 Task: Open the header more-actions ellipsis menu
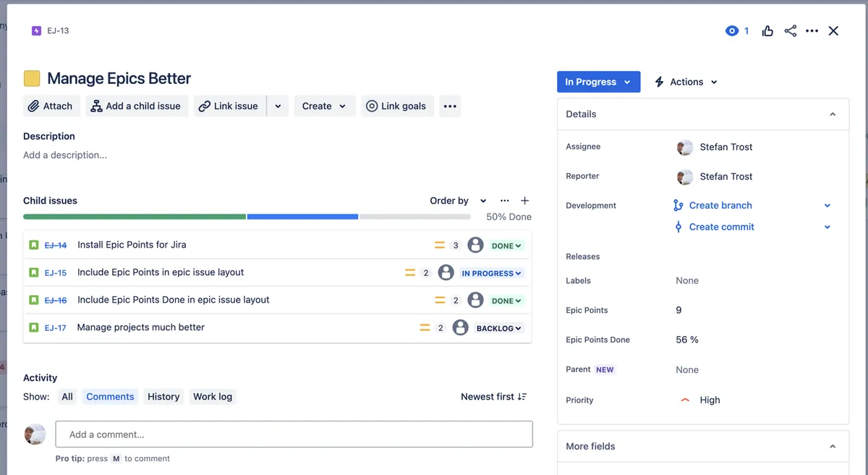(812, 31)
